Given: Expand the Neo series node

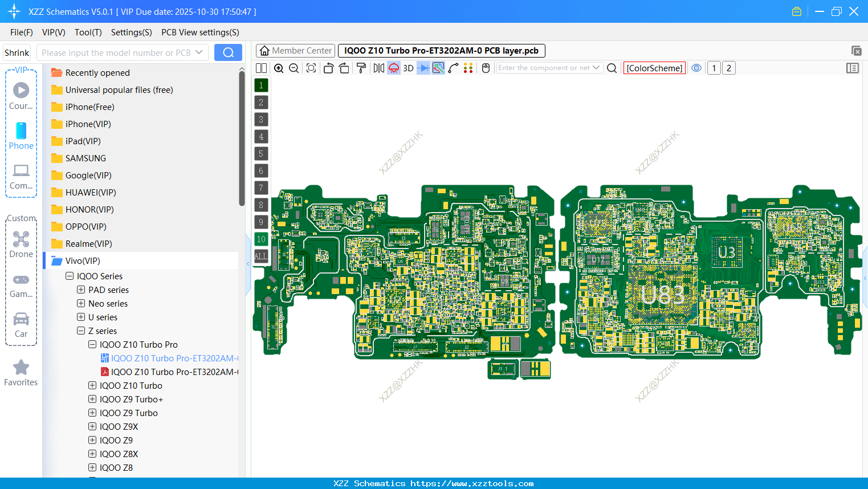Looking at the screenshot, I should point(81,303).
